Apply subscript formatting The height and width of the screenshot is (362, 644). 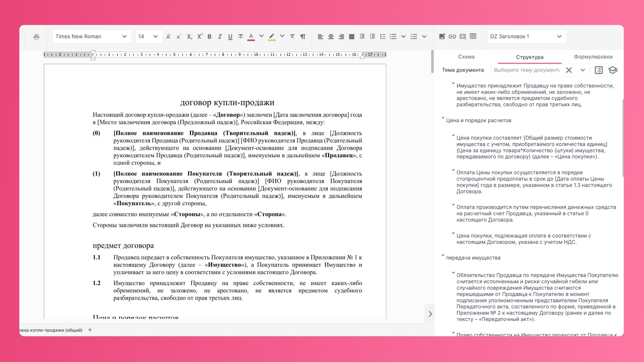(190, 37)
